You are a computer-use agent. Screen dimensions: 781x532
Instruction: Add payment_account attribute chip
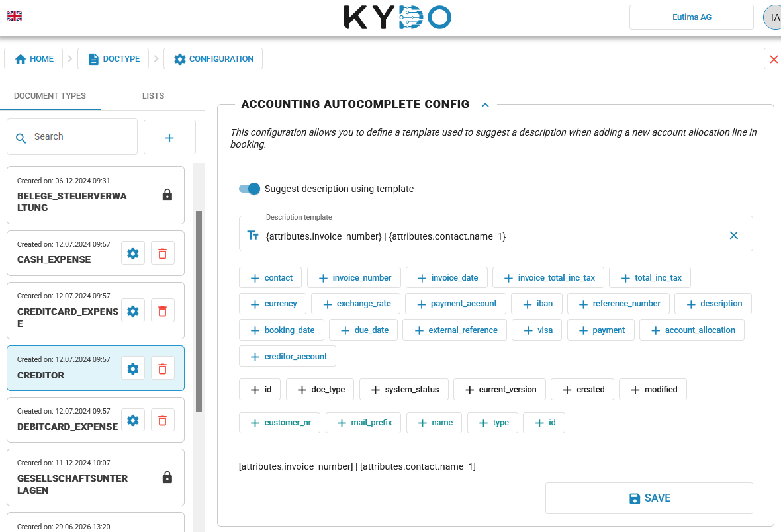(x=456, y=303)
